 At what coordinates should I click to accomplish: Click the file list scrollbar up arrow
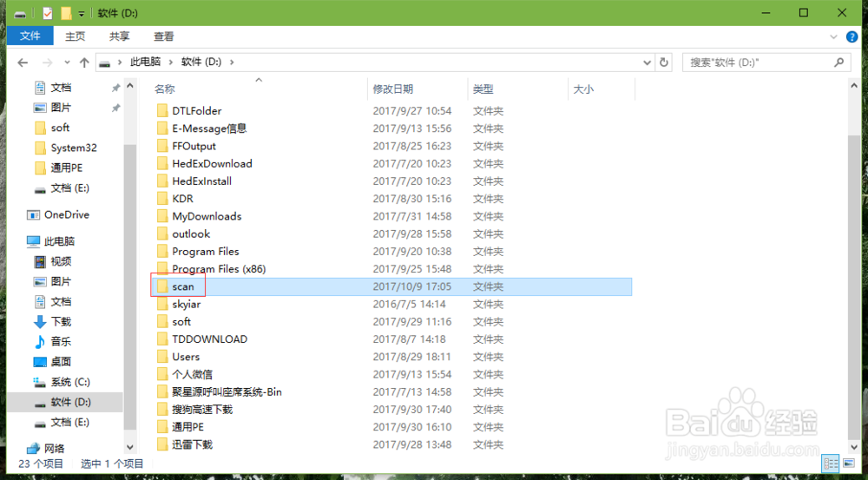852,87
